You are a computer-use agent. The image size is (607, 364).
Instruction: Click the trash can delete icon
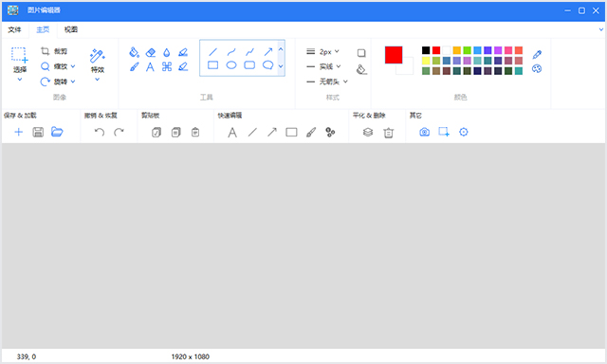tap(388, 133)
